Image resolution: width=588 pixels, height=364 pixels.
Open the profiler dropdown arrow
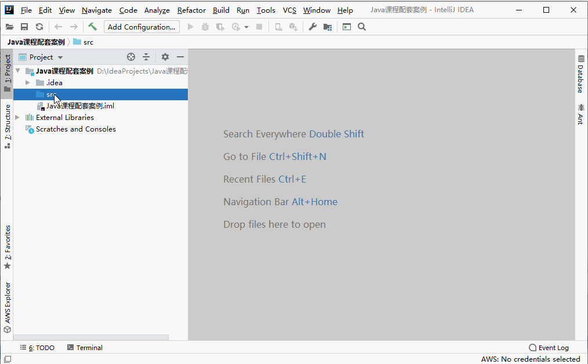point(246,27)
